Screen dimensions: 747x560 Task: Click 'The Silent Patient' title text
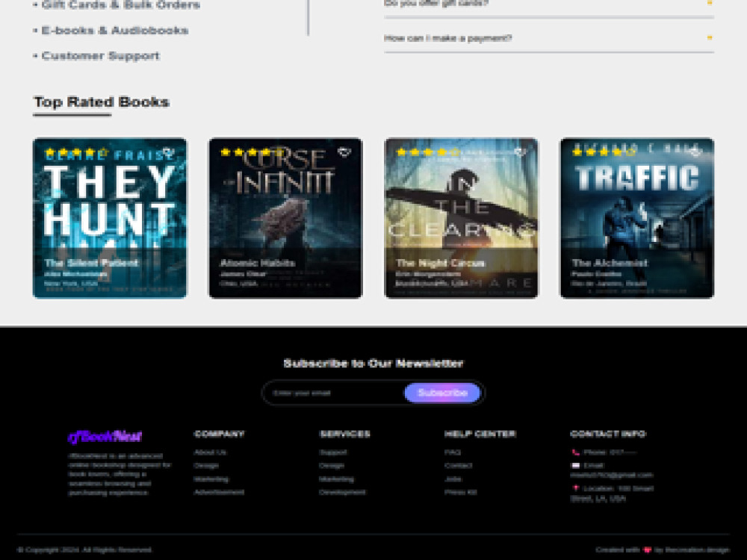coord(91,263)
